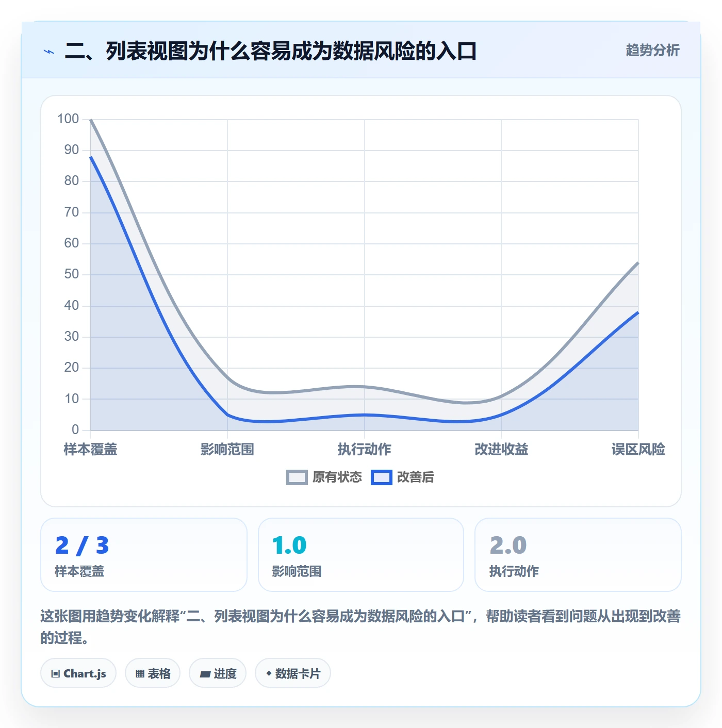
Task: Click the 执行动作 x-axis label
Action: [x=364, y=450]
